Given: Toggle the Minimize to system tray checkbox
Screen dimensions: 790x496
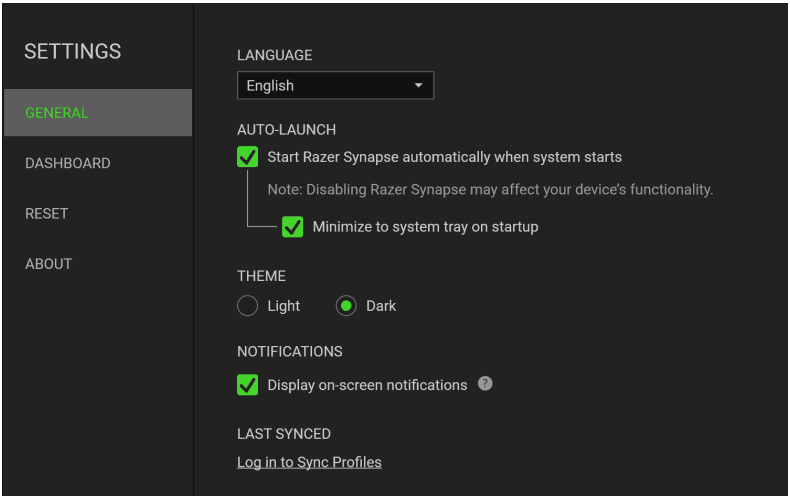Looking at the screenshot, I should click(x=292, y=227).
